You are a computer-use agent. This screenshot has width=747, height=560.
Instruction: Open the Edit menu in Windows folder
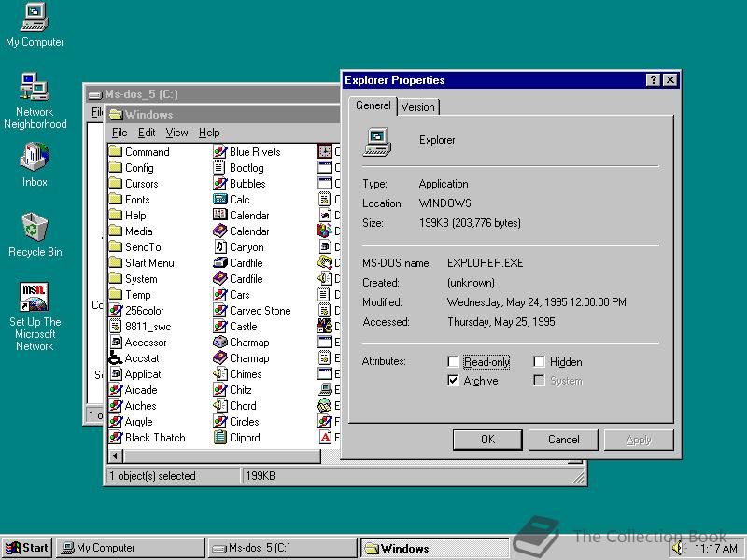147,133
